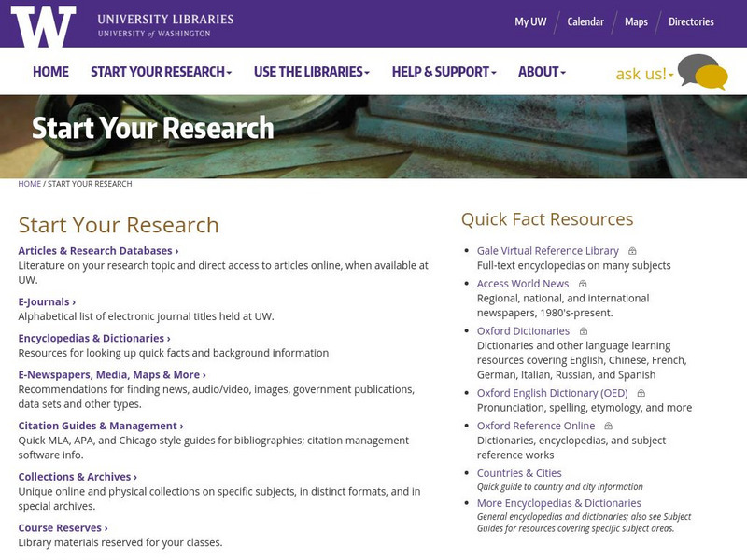The image size is (747, 560).
Task: Click lock icon beside Access World News
Action: 582,284
